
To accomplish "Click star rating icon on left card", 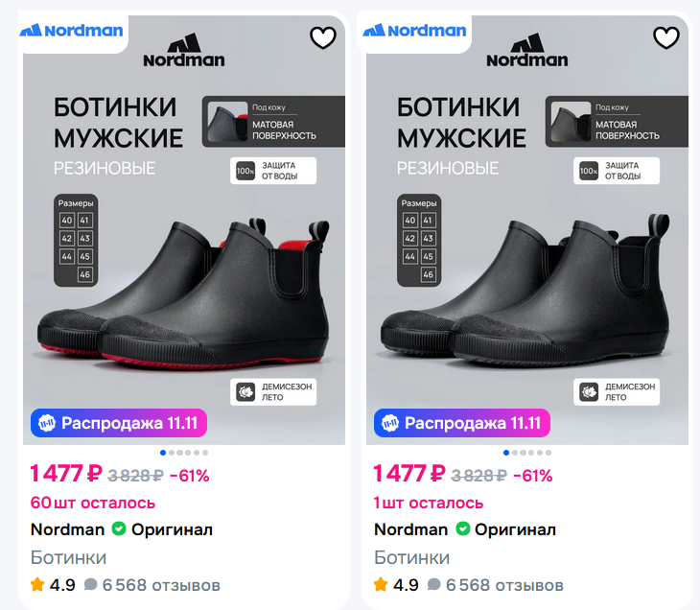I will coord(37,584).
